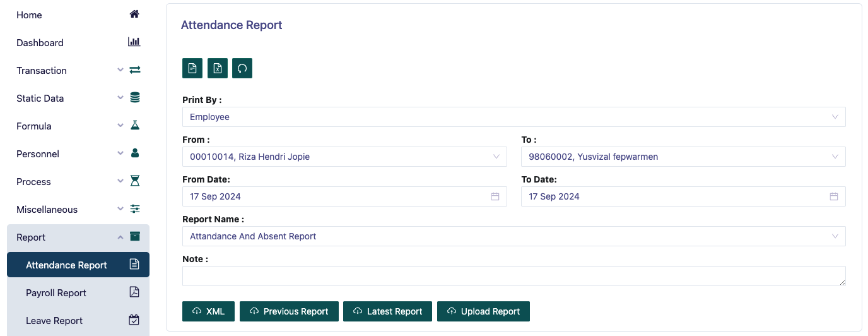Open the Print By dropdown

[513, 117]
